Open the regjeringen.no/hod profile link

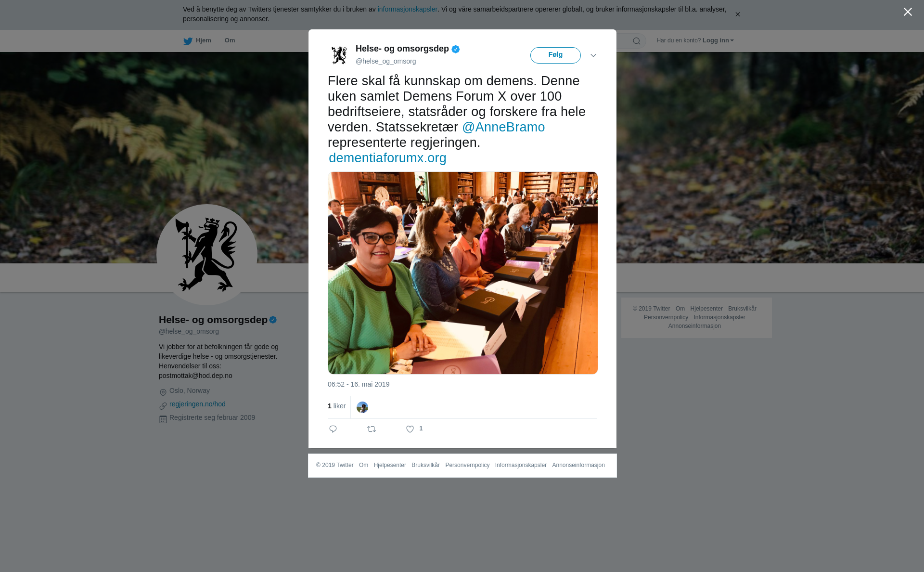pos(197,404)
